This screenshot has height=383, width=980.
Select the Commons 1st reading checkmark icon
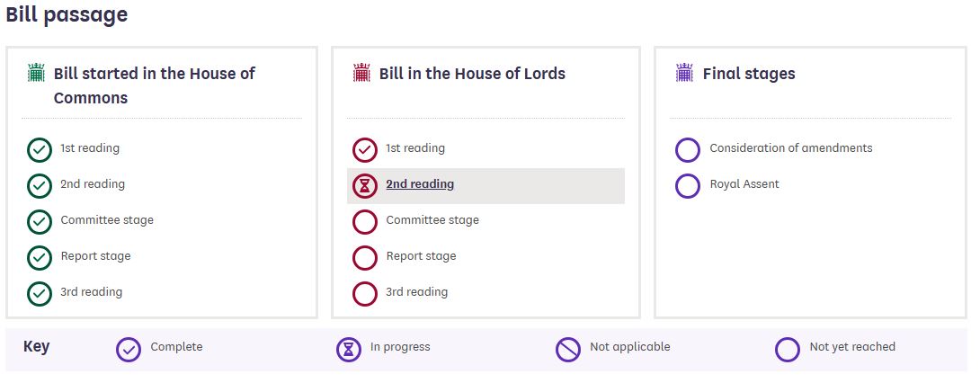click(x=40, y=150)
